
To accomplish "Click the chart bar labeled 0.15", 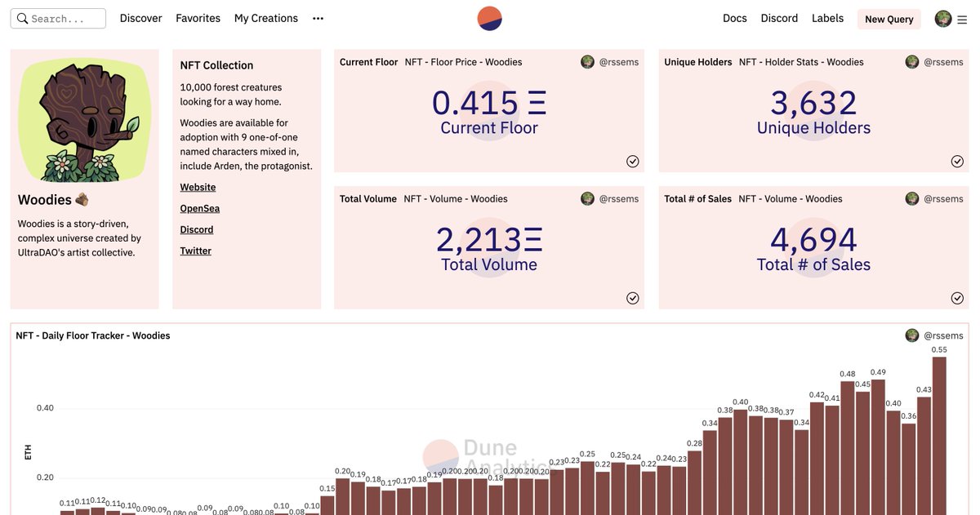I will 327,505.
